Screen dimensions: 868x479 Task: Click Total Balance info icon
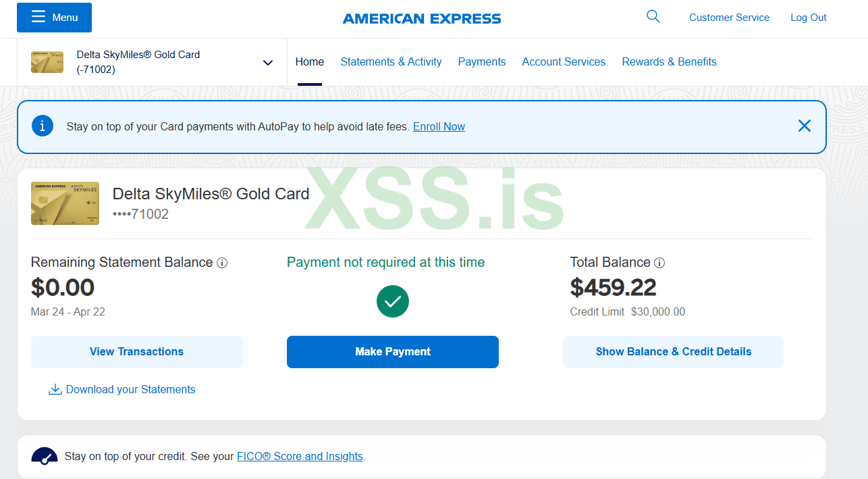click(x=659, y=263)
